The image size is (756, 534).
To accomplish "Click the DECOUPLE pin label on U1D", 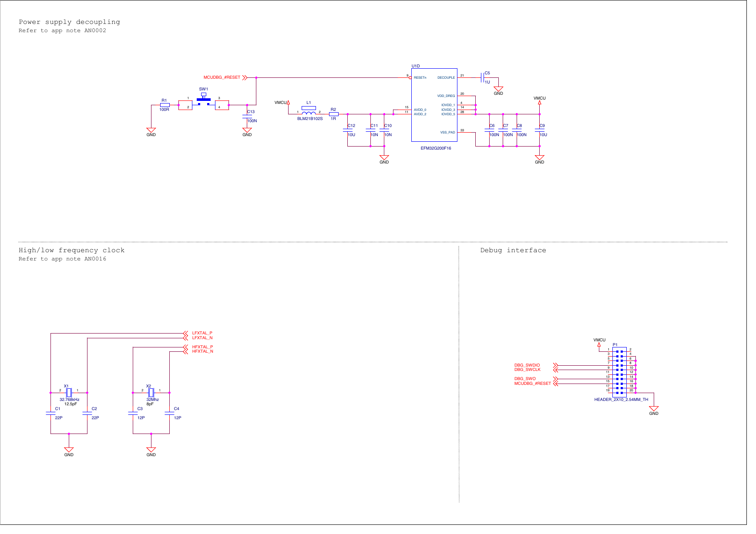I will tap(446, 77).
